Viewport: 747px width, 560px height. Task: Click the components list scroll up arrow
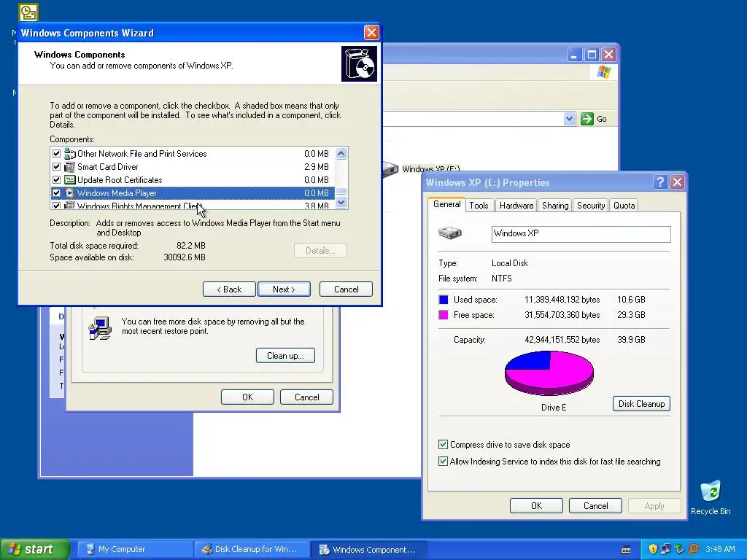341,153
